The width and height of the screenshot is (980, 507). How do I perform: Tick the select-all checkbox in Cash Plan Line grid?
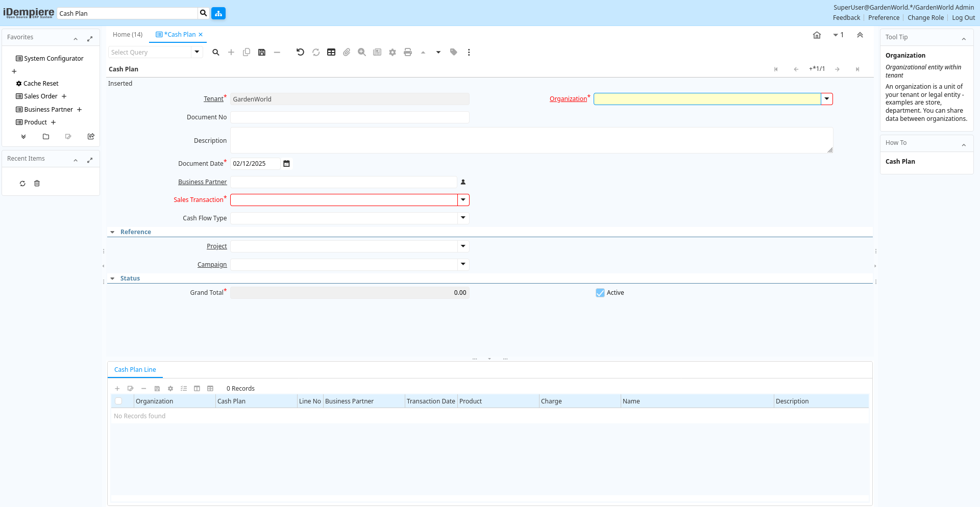[x=118, y=401]
